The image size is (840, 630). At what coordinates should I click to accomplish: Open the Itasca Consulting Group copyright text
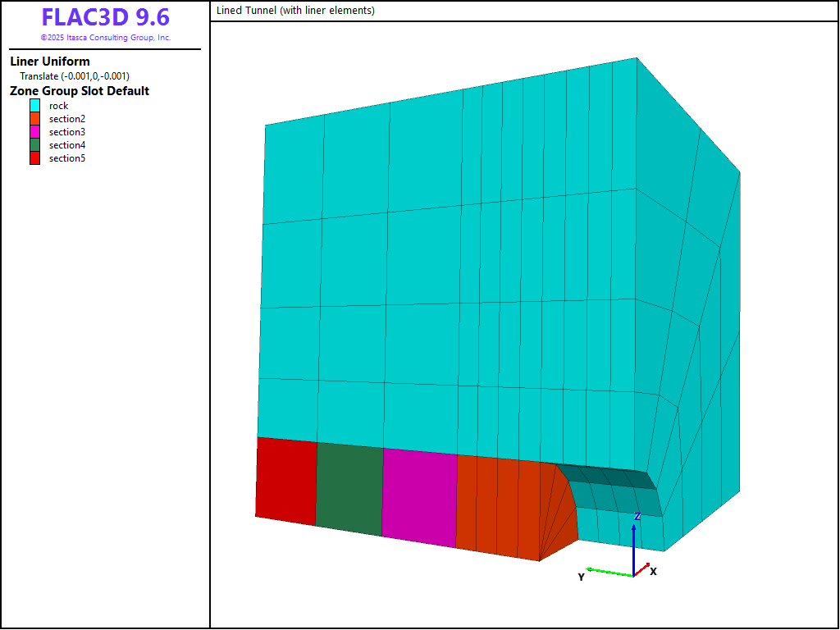pyautogui.click(x=105, y=38)
